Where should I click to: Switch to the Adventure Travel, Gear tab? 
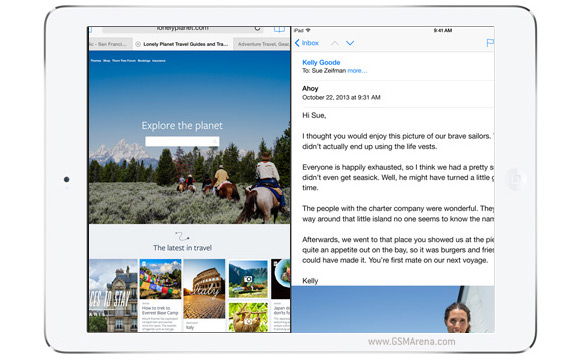[262, 44]
